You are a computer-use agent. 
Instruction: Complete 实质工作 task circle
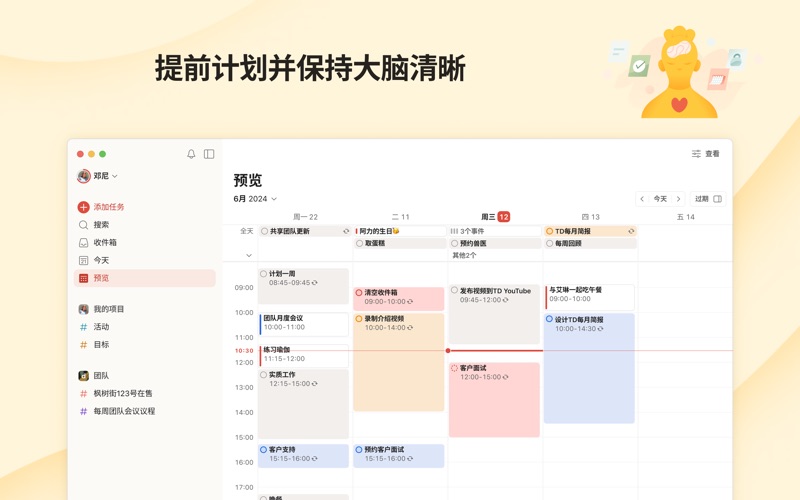pos(264,375)
